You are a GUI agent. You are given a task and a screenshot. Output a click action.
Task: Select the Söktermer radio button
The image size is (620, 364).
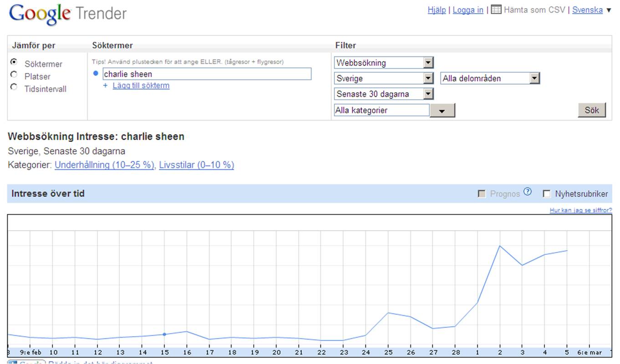coord(14,62)
